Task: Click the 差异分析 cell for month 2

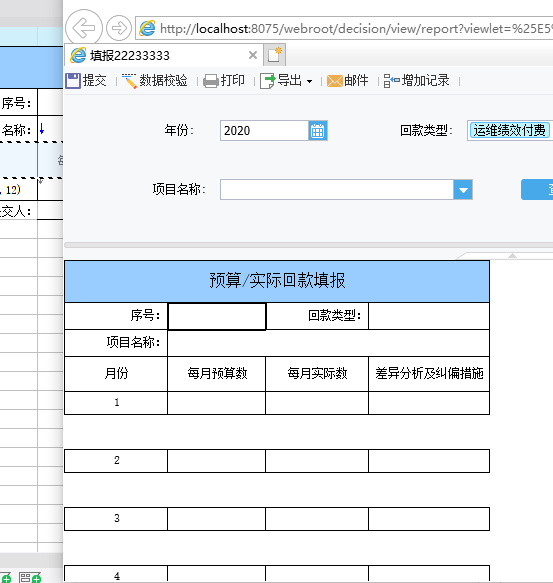Action: [429, 461]
